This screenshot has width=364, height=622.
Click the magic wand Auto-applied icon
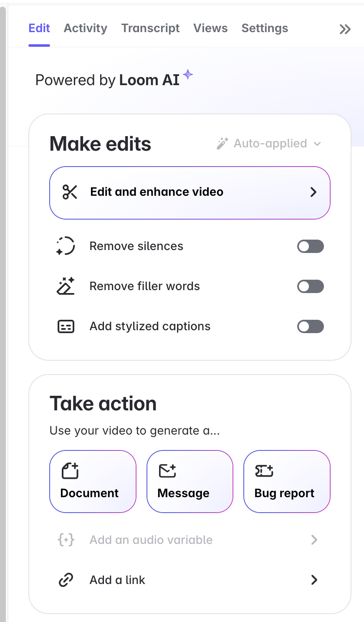coord(222,144)
